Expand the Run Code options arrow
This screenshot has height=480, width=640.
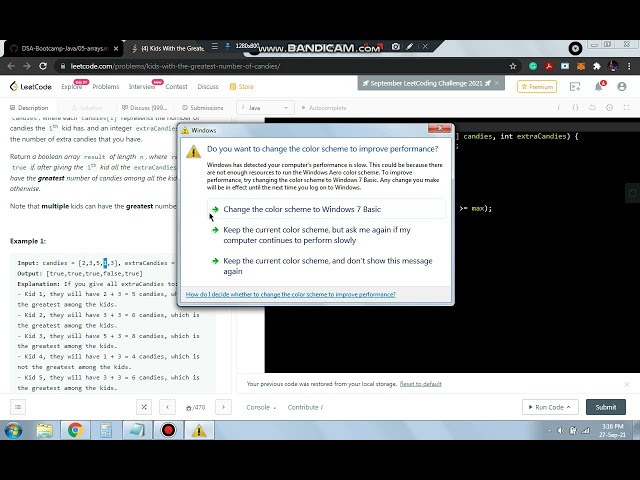tap(569, 407)
